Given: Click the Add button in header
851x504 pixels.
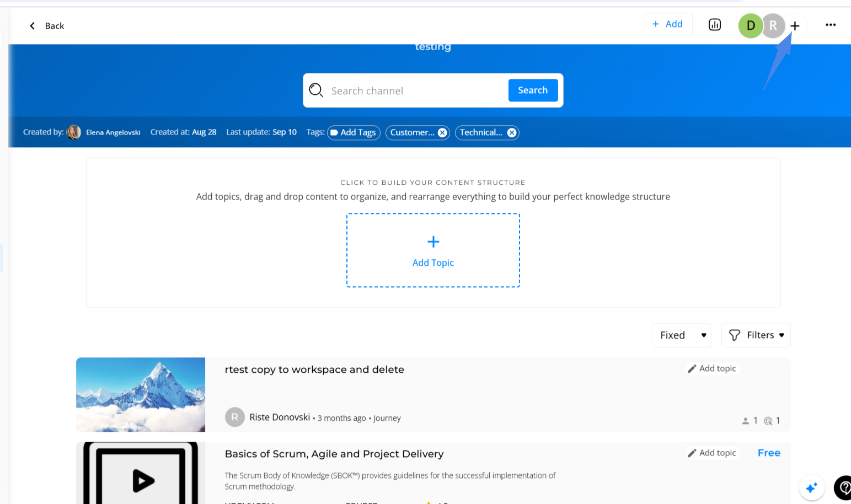Looking at the screenshot, I should click(x=667, y=24).
